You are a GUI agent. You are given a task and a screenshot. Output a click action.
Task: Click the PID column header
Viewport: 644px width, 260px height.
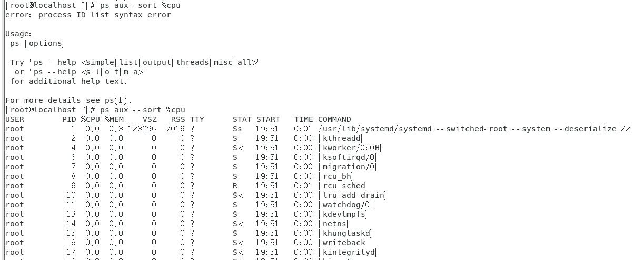click(x=69, y=119)
